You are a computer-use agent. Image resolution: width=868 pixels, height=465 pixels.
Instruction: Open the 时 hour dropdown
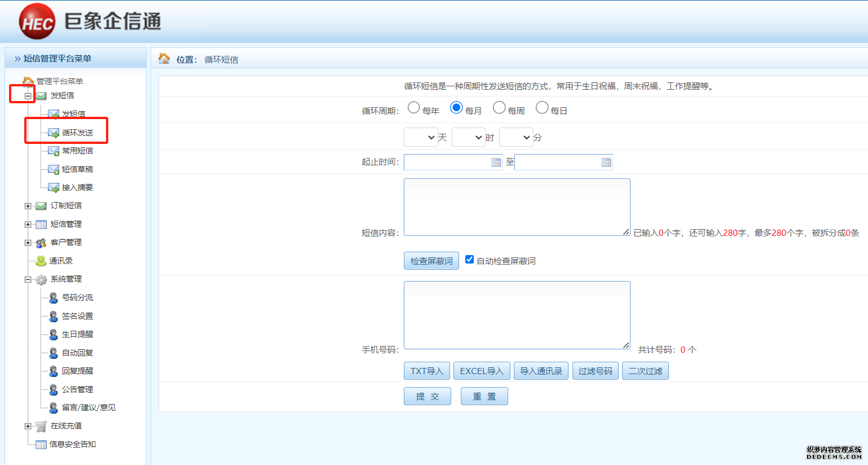coord(469,137)
